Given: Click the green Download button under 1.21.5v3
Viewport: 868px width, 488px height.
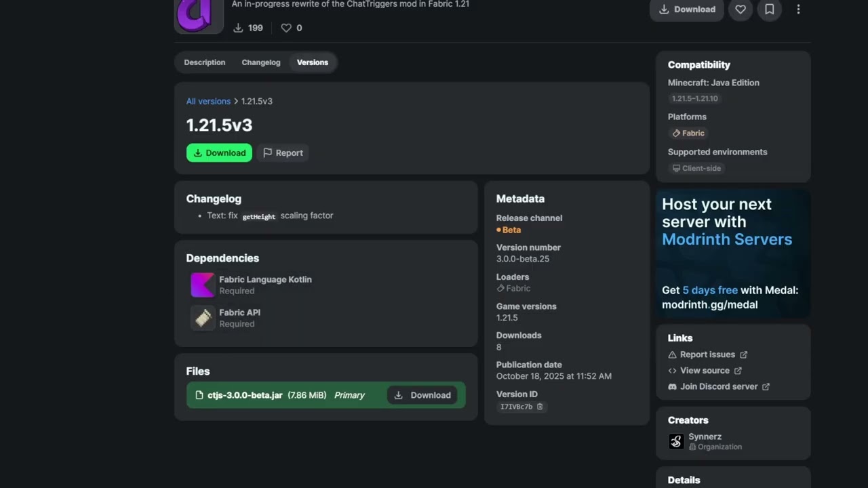Looking at the screenshot, I should coord(219,153).
